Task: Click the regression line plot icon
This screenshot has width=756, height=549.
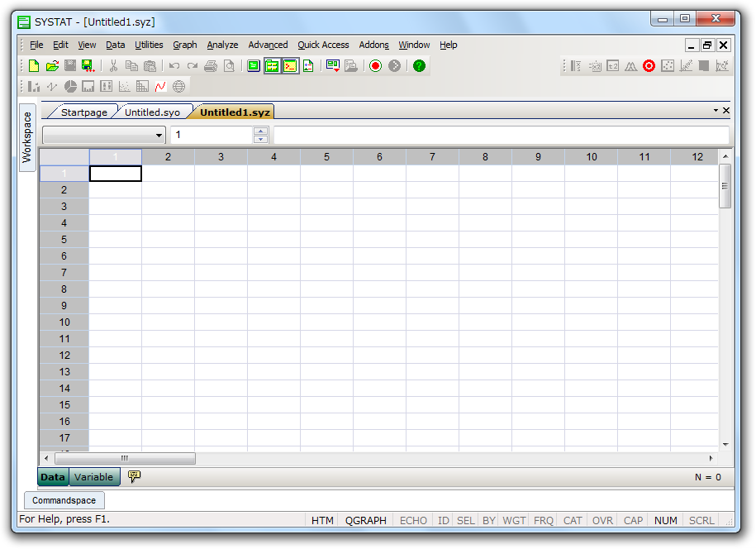Action: pos(686,65)
